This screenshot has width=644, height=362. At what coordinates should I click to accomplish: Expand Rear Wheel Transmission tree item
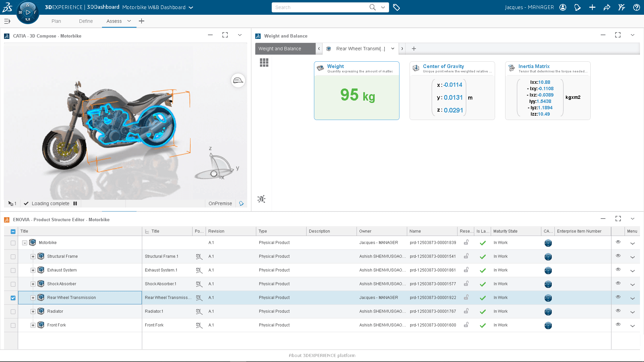click(33, 297)
